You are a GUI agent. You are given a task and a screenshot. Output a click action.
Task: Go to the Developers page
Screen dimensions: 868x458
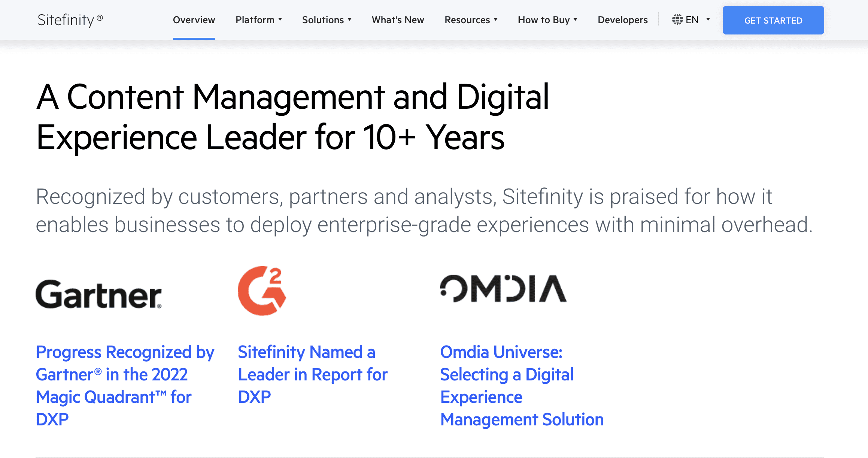click(623, 20)
